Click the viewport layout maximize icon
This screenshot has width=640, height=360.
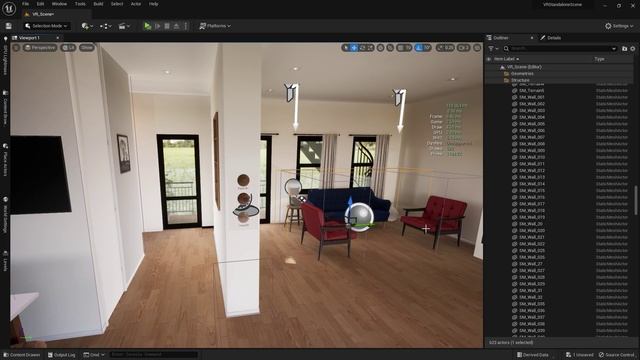tap(477, 48)
